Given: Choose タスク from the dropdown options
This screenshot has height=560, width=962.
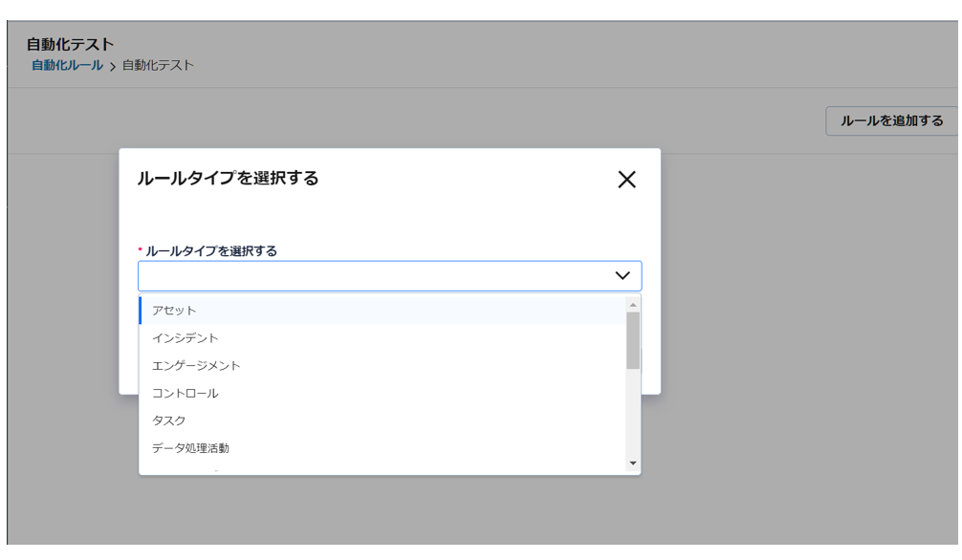Looking at the screenshot, I should click(x=383, y=420).
